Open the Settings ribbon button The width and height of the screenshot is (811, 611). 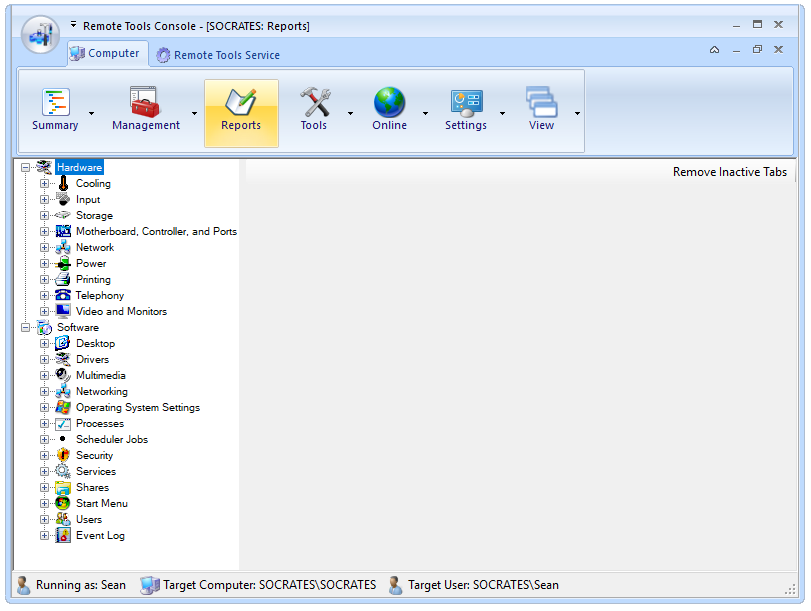tap(465, 110)
